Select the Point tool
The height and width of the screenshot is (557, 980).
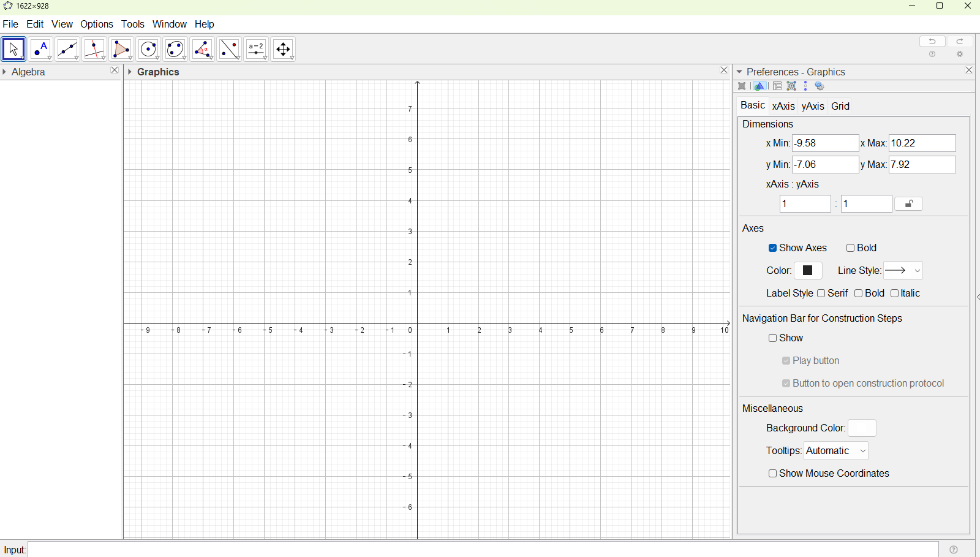point(40,49)
